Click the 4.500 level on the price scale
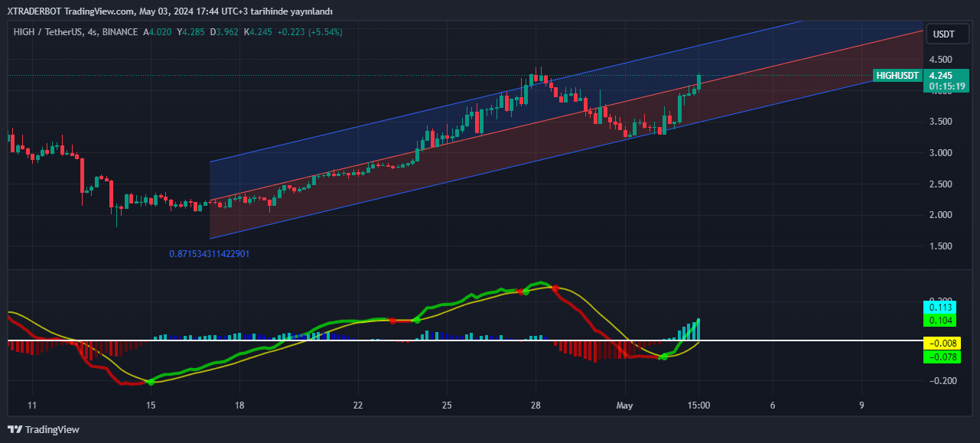980x443 pixels. tap(940, 58)
